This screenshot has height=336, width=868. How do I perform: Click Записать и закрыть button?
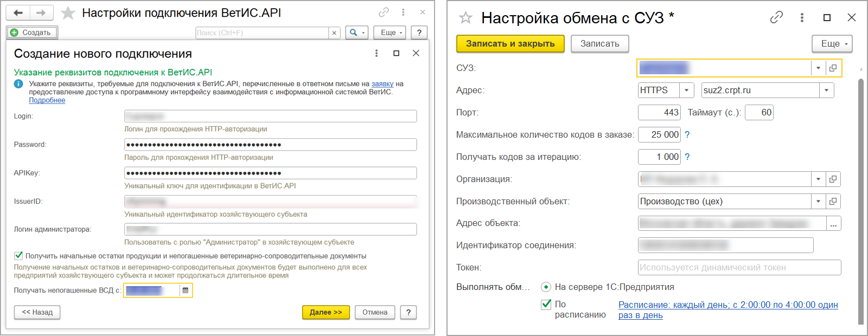[510, 43]
